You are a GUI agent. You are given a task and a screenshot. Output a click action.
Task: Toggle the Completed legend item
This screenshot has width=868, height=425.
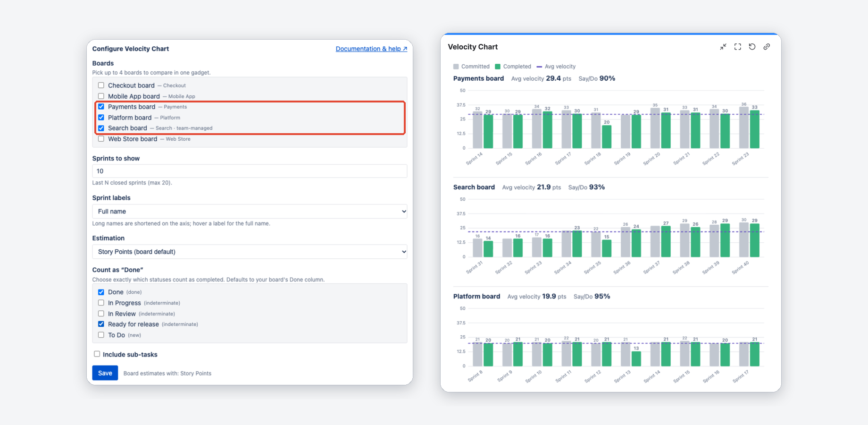pyautogui.click(x=513, y=67)
